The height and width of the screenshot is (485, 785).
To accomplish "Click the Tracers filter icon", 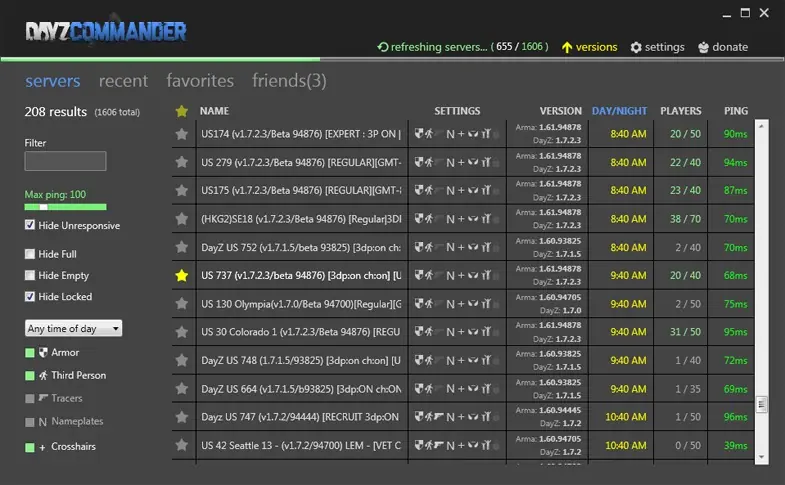I will (44, 398).
